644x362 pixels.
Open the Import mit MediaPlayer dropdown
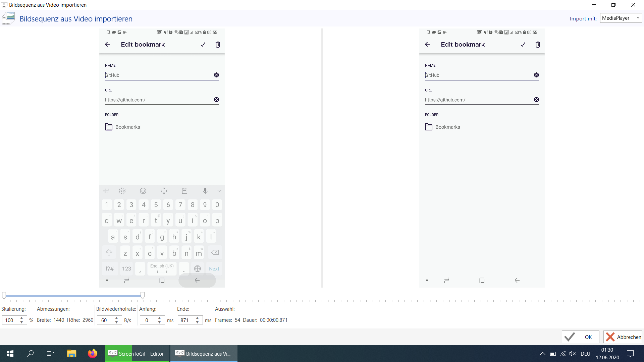(621, 18)
